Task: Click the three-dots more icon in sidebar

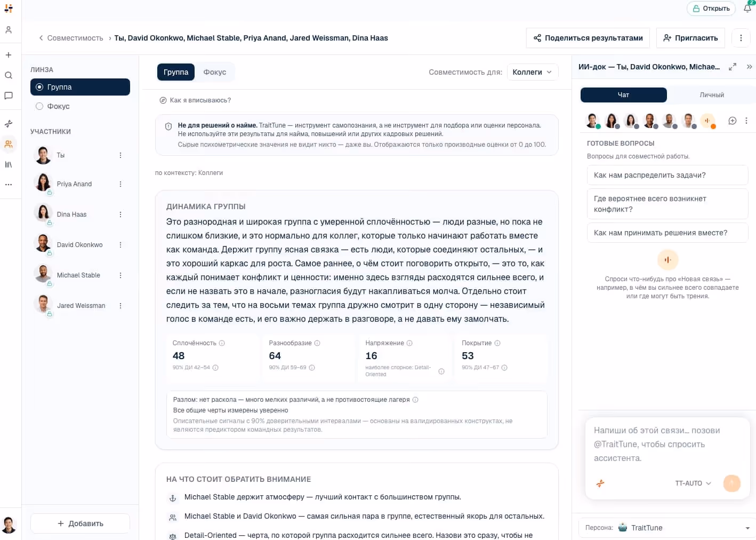Action: 9,185
